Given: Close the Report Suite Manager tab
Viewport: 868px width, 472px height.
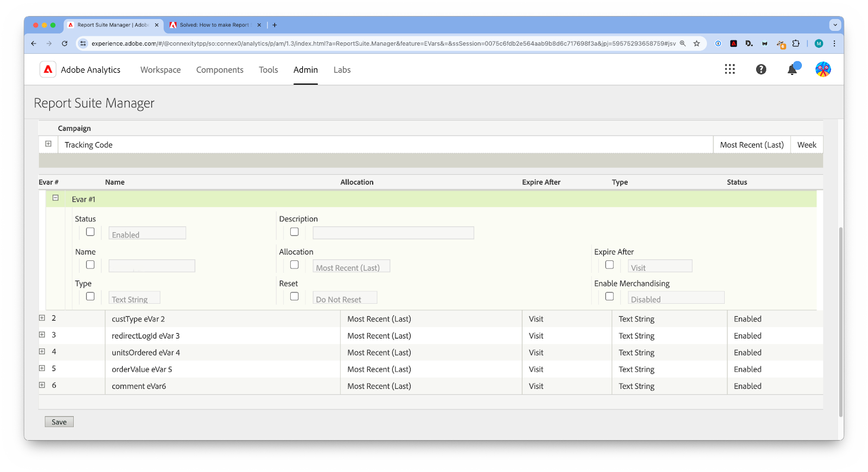Looking at the screenshot, I should click(157, 25).
